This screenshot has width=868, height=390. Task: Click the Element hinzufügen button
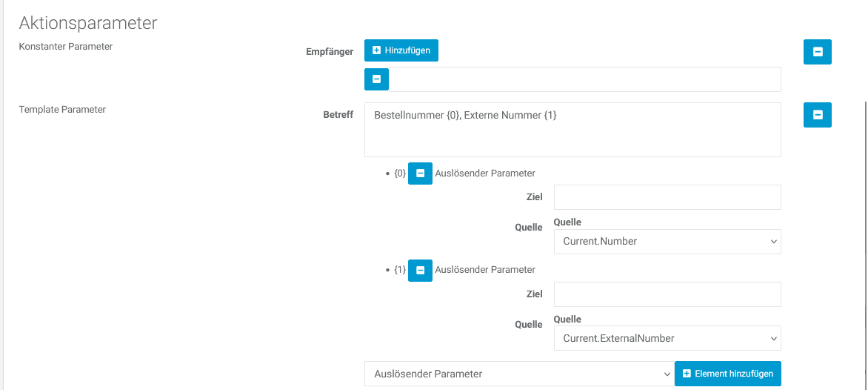[727, 374]
